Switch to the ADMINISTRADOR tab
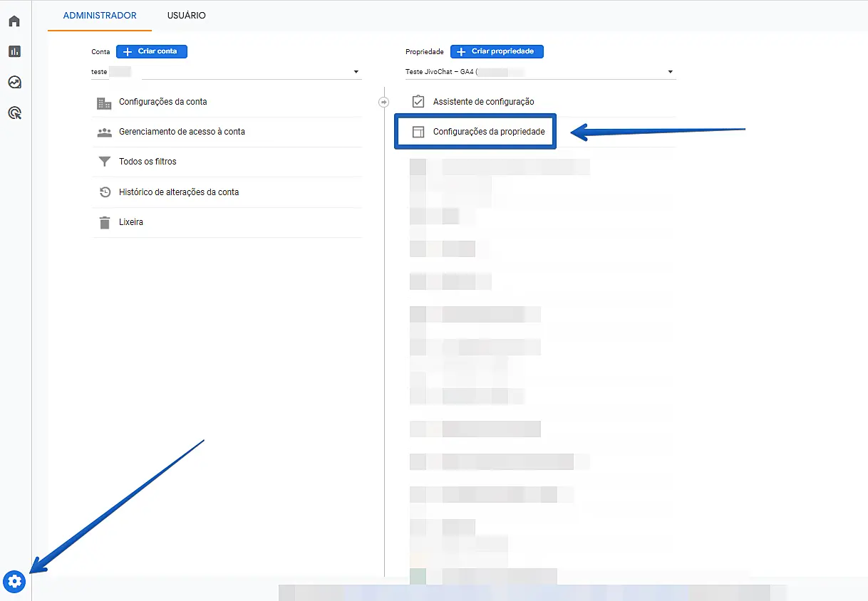The height and width of the screenshot is (601, 868). [x=100, y=16]
